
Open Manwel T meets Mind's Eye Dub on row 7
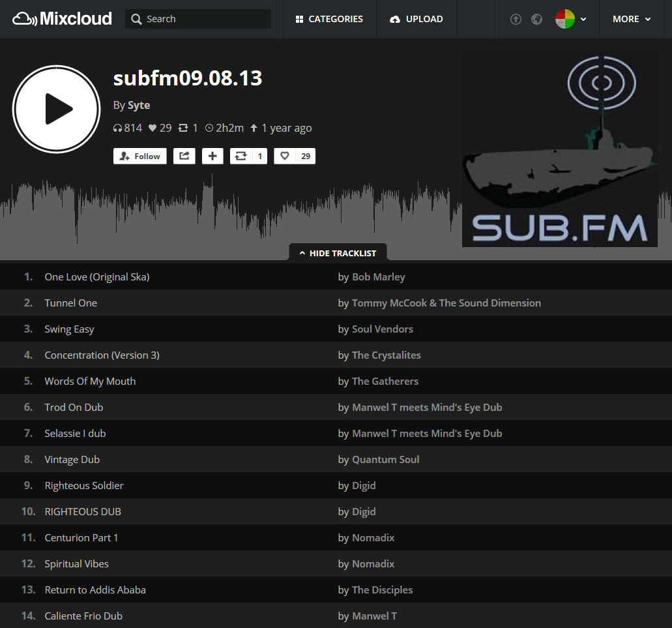point(427,434)
